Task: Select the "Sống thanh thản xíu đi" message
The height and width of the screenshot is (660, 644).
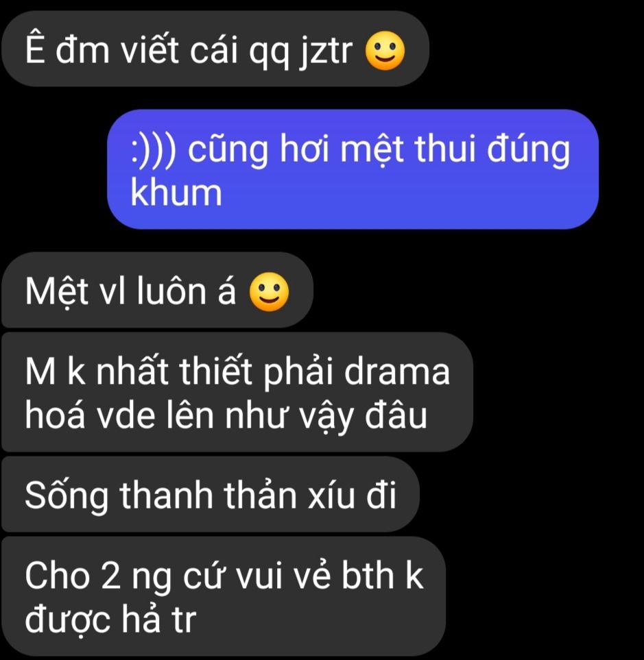Action: (x=210, y=494)
